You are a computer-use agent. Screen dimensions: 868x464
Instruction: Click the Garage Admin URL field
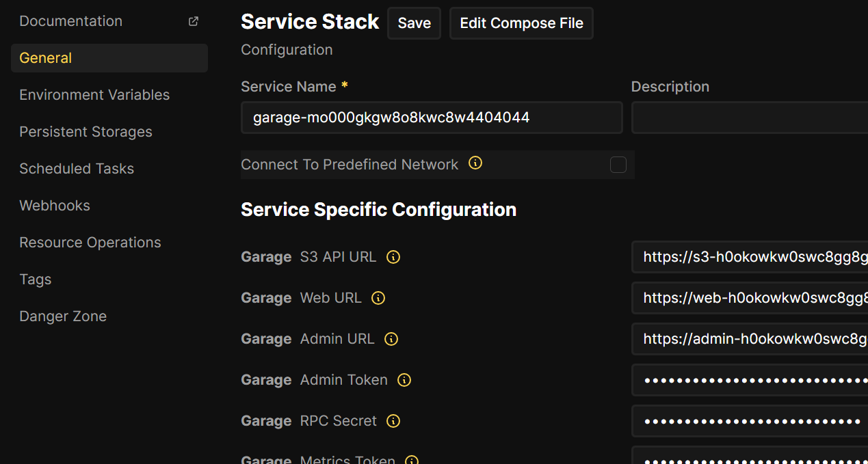tap(750, 339)
